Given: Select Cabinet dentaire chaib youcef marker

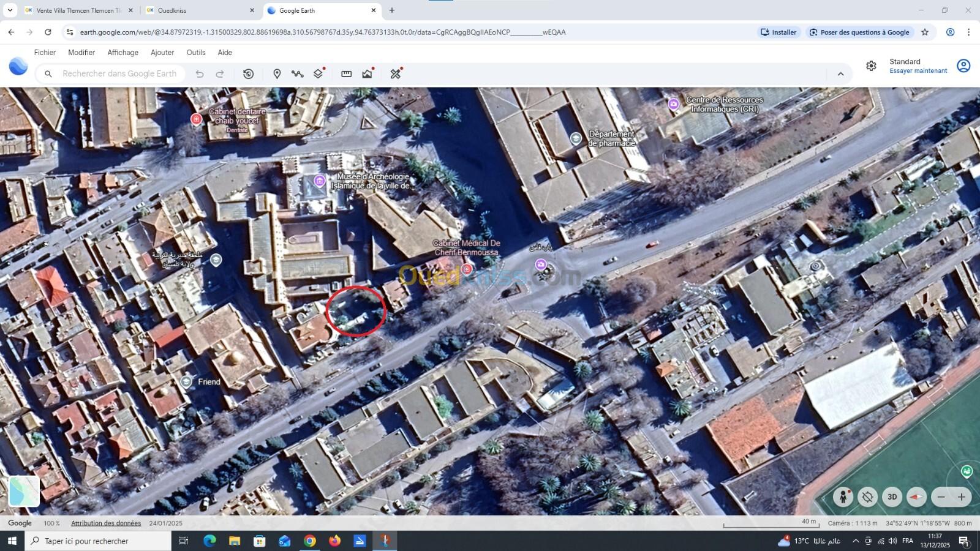Looking at the screenshot, I should pos(196,119).
